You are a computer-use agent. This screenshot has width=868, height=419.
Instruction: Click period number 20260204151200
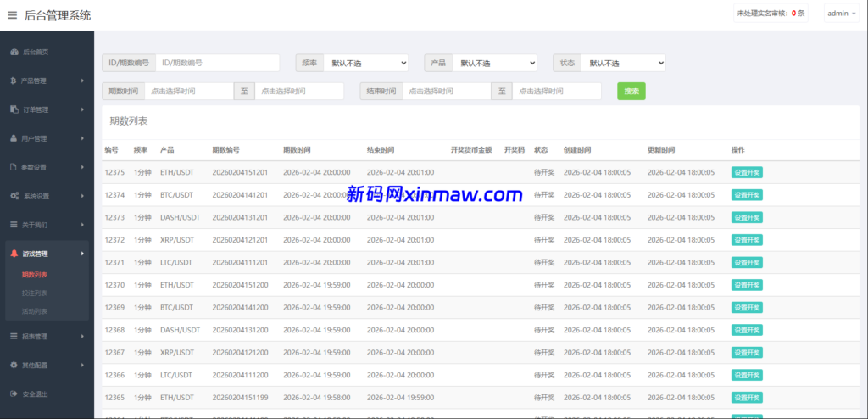[x=240, y=285]
